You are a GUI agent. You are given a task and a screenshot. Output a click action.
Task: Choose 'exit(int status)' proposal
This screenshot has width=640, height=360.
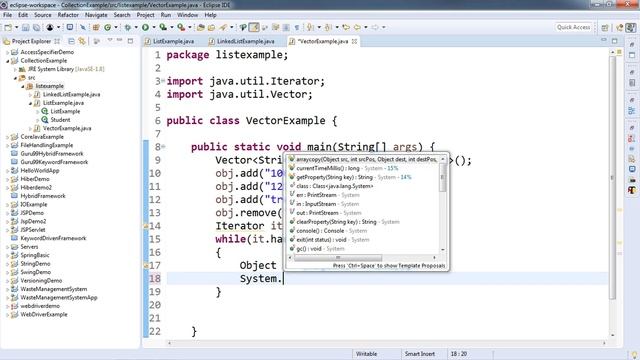(333, 240)
